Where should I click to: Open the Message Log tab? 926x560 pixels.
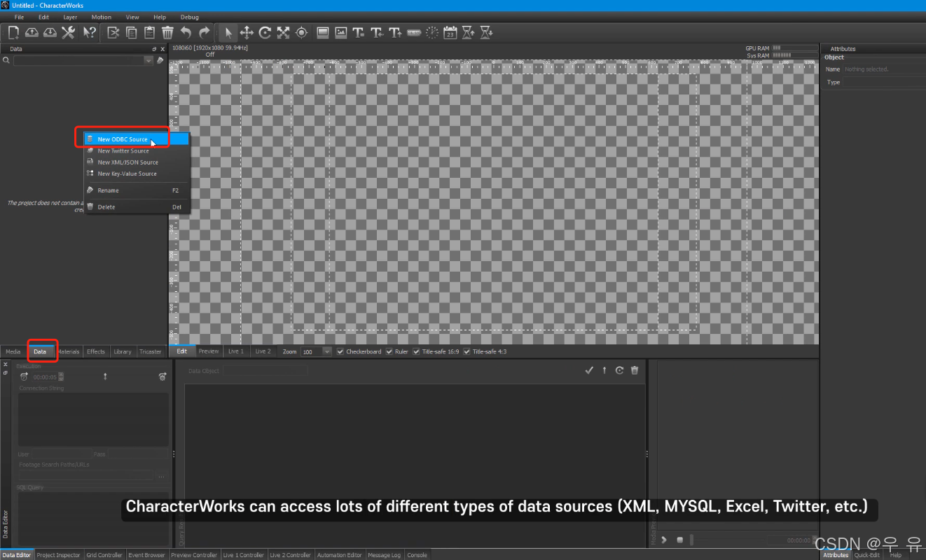(385, 555)
